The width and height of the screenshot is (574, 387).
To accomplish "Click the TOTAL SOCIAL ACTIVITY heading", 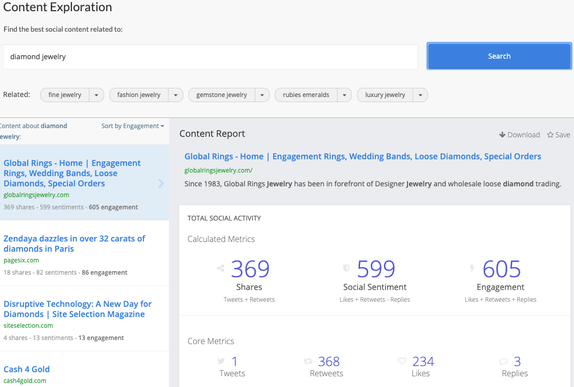I will point(224,218).
